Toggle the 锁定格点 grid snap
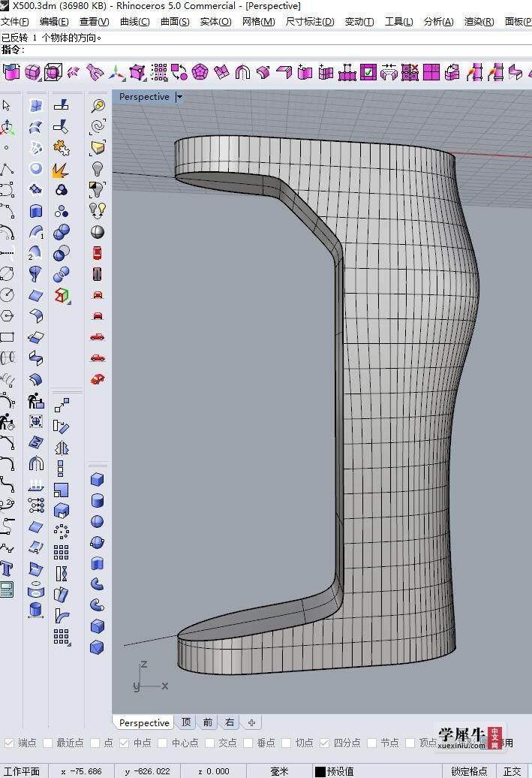The height and width of the screenshot is (778, 532). (x=469, y=771)
